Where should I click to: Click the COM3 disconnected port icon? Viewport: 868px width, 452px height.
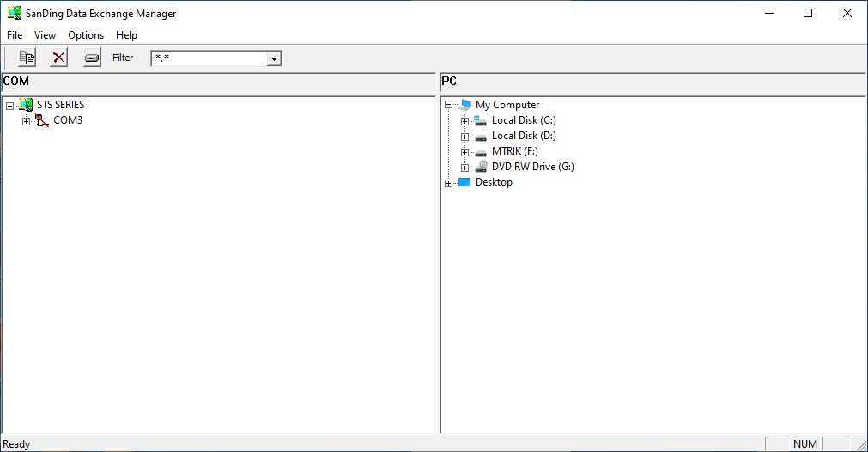point(42,120)
